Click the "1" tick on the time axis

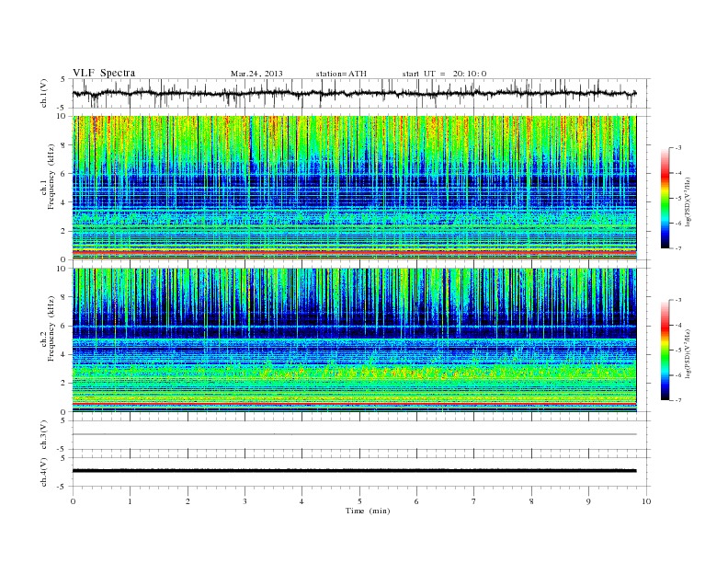pyautogui.click(x=130, y=501)
